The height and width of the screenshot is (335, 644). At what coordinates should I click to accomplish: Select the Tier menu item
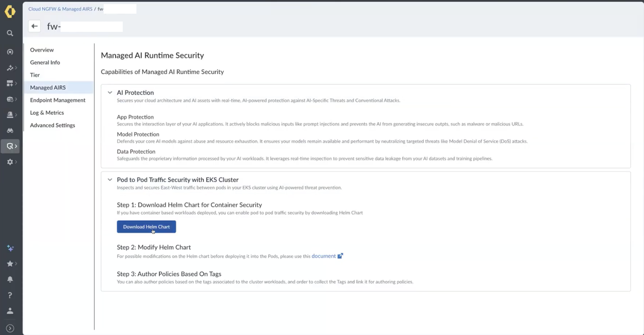tap(35, 75)
